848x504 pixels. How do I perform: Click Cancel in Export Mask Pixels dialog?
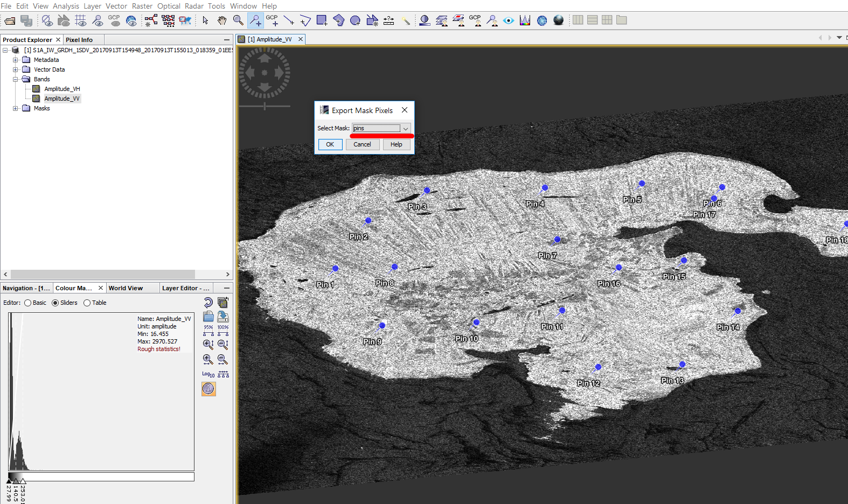[x=362, y=144]
